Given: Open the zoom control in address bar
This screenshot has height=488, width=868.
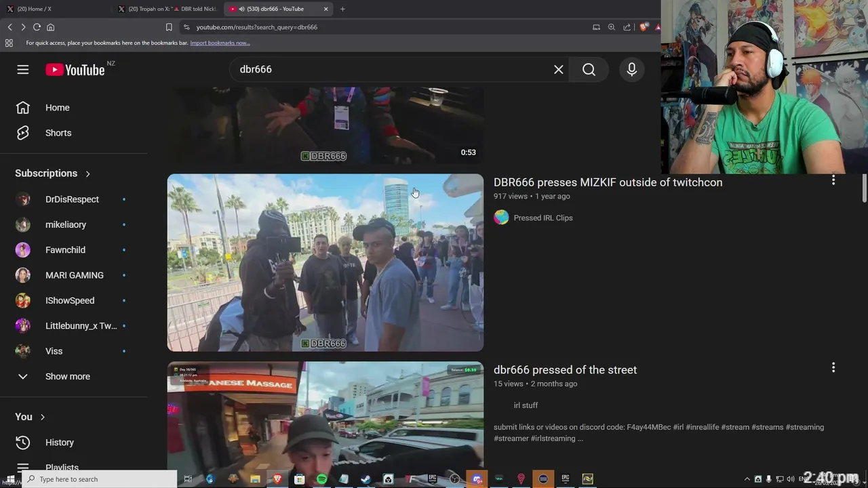Looking at the screenshot, I should pos(612,27).
